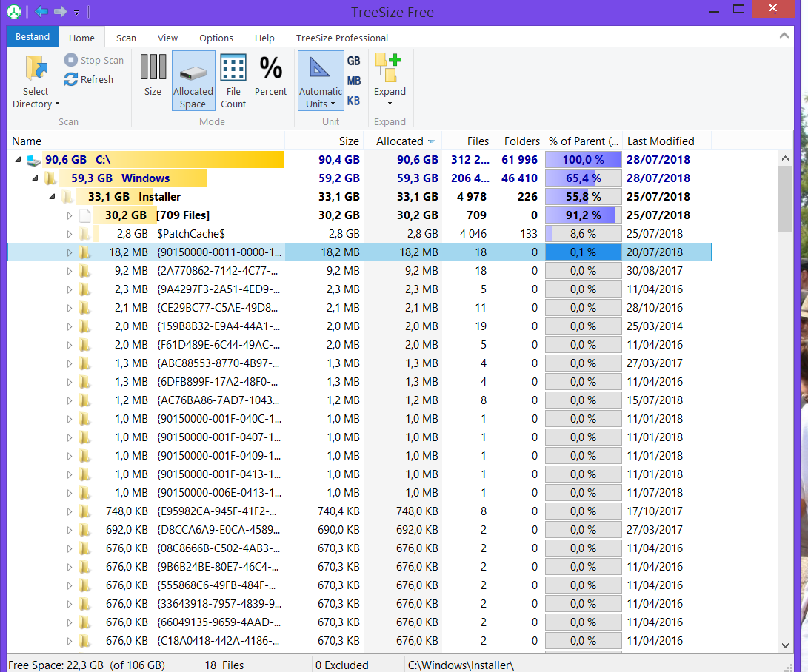Image resolution: width=808 pixels, height=672 pixels.
Task: Click the 91,2 % bar of [709 Files]
Action: pos(584,215)
